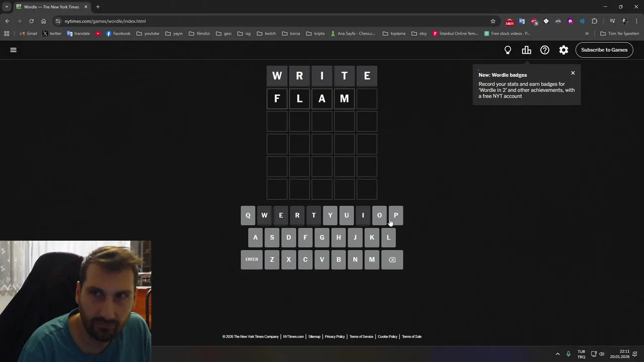Image resolution: width=644 pixels, height=362 pixels.
Task: Click the taskbar volume speaker icon
Action: (602, 354)
